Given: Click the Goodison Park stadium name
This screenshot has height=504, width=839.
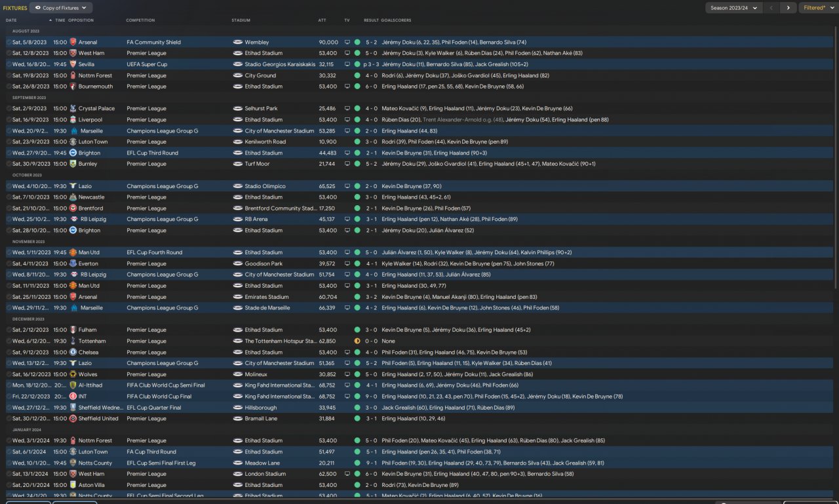Looking at the screenshot, I should point(263,263).
